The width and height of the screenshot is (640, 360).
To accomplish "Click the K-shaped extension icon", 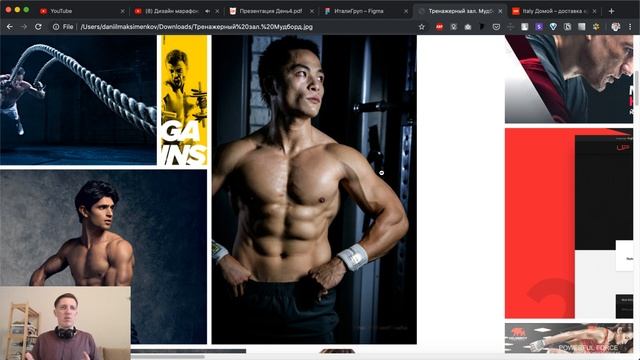I will tap(567, 27).
